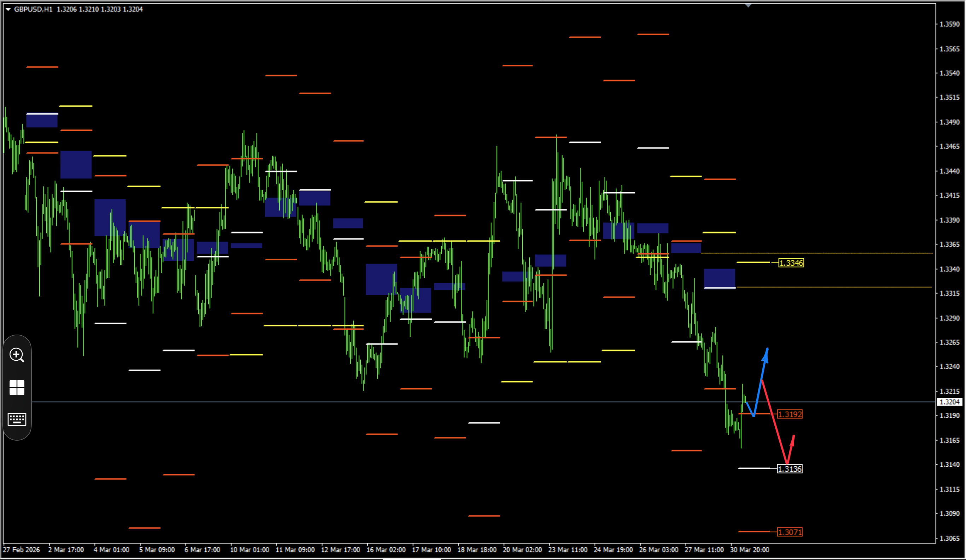Click price scale value 1.3065
This screenshot has height=560, width=966.
pos(949,538)
